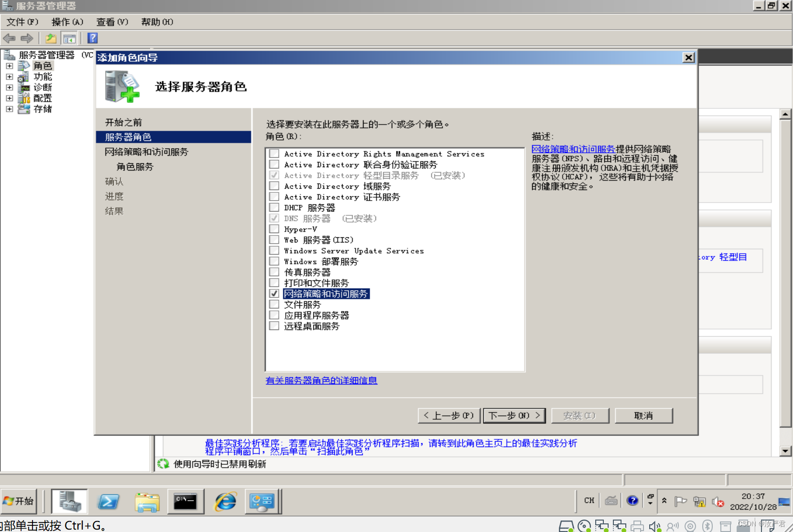
Task: Expand the 功能 tree node
Action: pos(9,77)
